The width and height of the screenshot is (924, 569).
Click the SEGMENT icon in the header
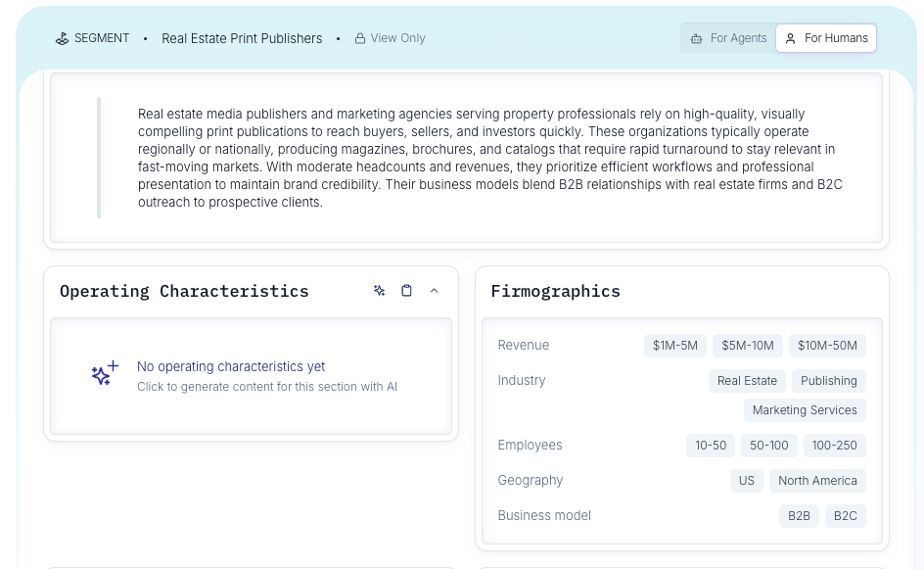click(x=62, y=38)
